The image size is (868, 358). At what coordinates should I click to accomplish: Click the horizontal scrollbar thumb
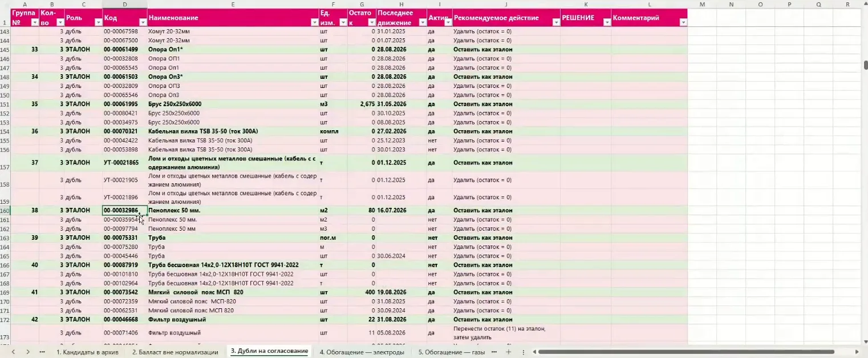686,352
